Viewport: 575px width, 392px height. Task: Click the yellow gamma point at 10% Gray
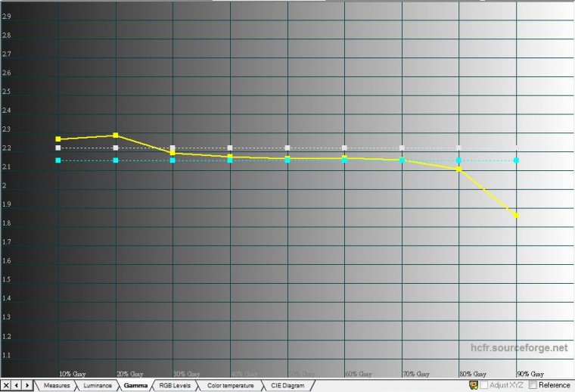pyautogui.click(x=58, y=139)
